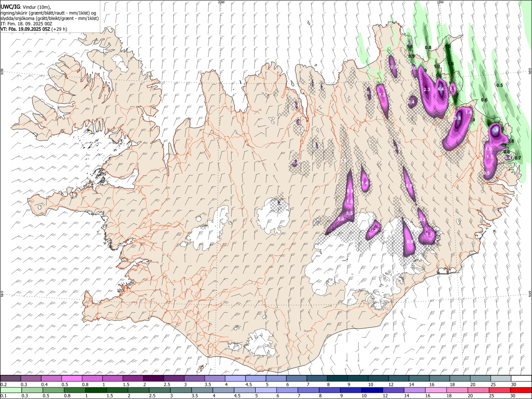Pick the bright red 30 swatch ending rain scale

[x=521, y=390]
